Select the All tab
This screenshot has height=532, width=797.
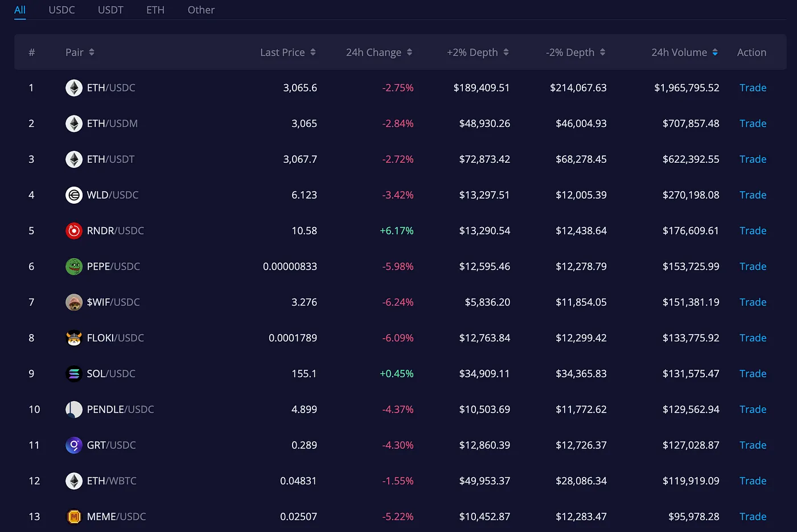(20, 10)
